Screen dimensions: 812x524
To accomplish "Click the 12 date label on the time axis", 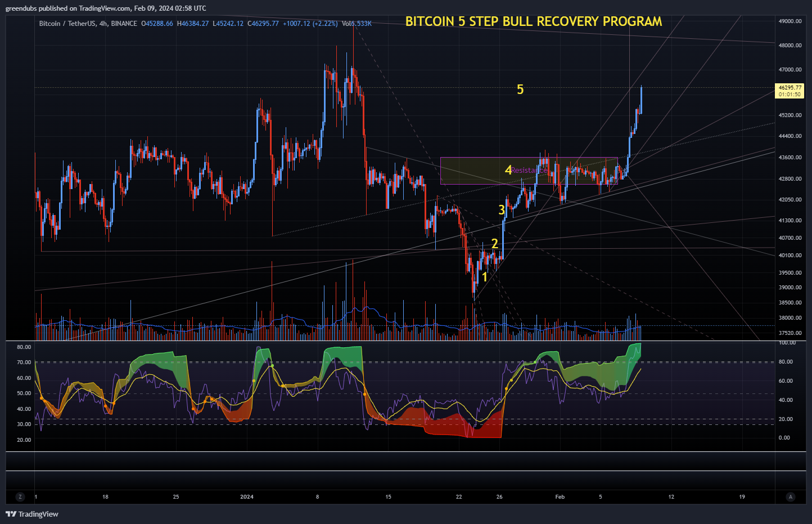I will tap(671, 496).
